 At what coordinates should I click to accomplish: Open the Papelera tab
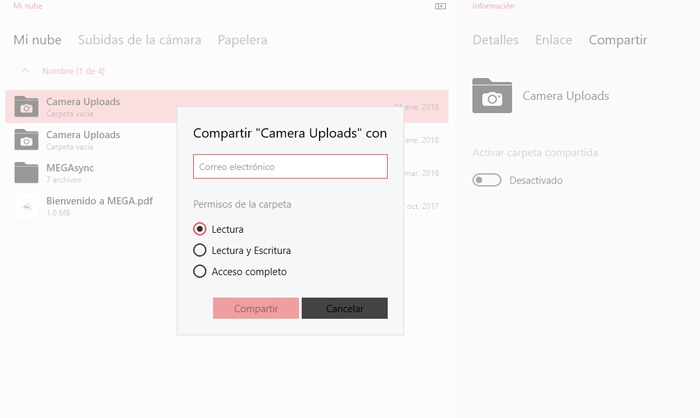point(242,40)
